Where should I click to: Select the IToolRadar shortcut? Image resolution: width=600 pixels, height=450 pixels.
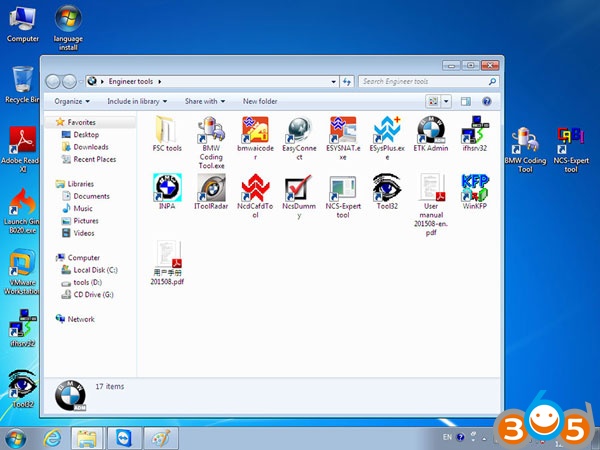coord(211,191)
